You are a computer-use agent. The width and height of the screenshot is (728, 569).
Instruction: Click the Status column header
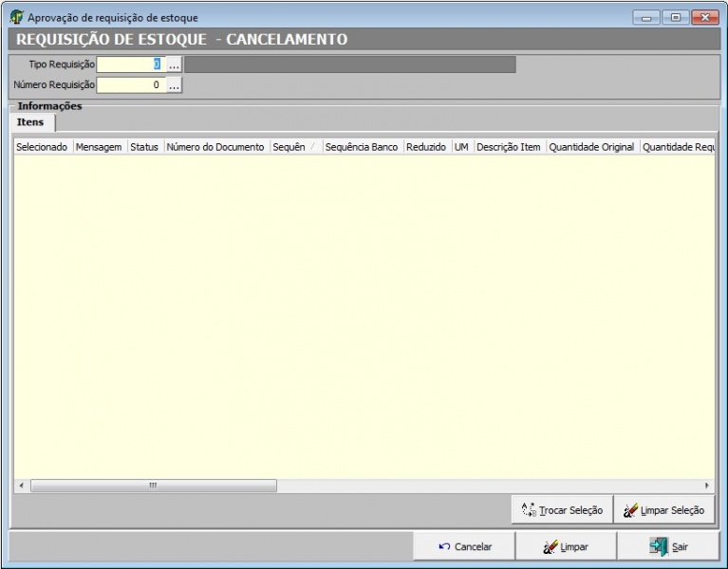[x=144, y=147]
